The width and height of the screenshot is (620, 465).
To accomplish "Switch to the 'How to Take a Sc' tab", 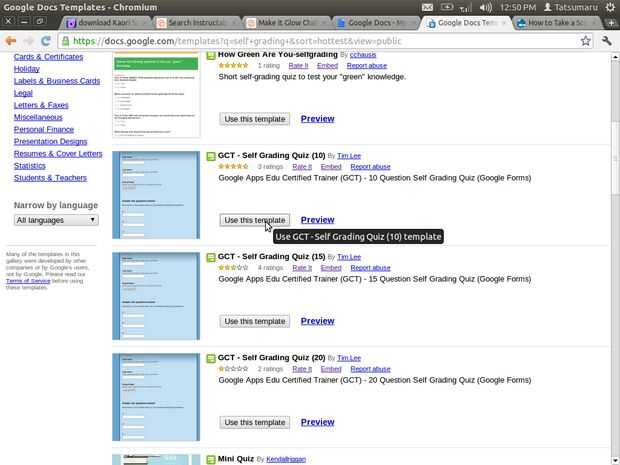I will (556, 23).
